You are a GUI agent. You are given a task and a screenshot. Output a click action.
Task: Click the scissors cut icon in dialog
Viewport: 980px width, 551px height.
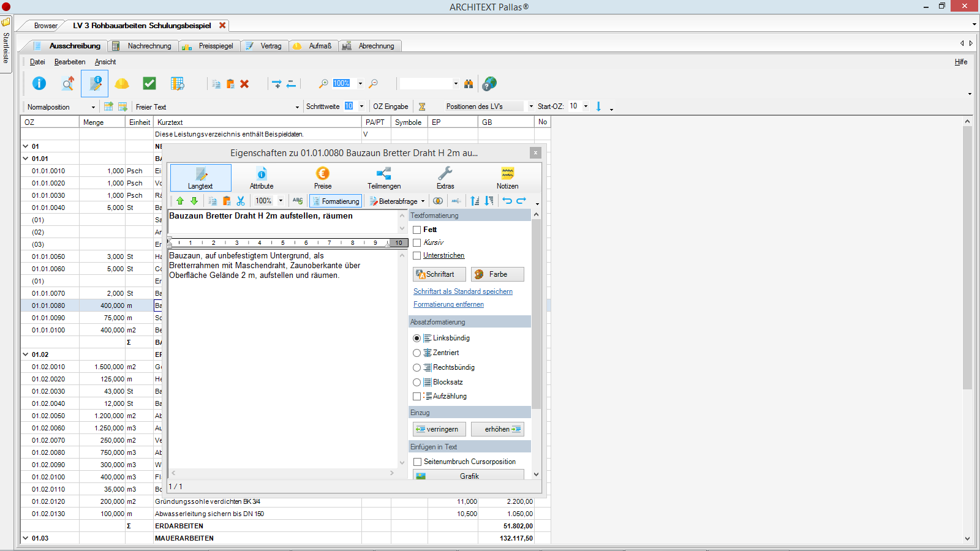241,201
